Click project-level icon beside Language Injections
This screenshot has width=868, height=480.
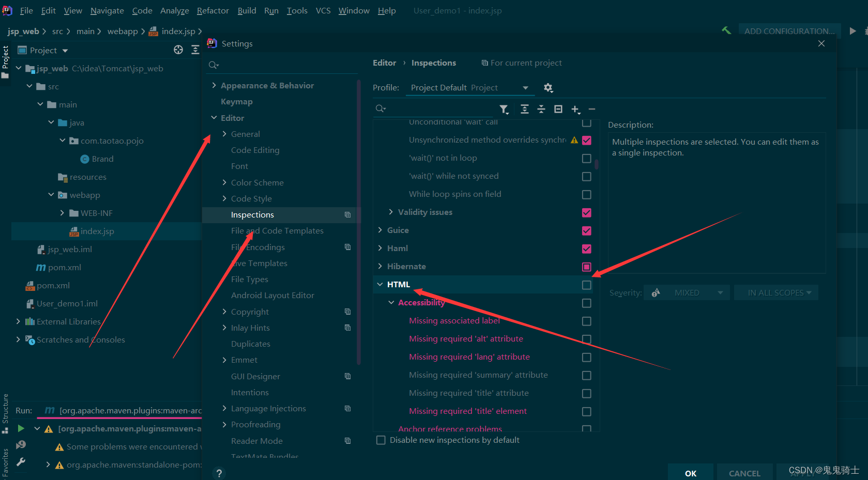pyautogui.click(x=347, y=408)
